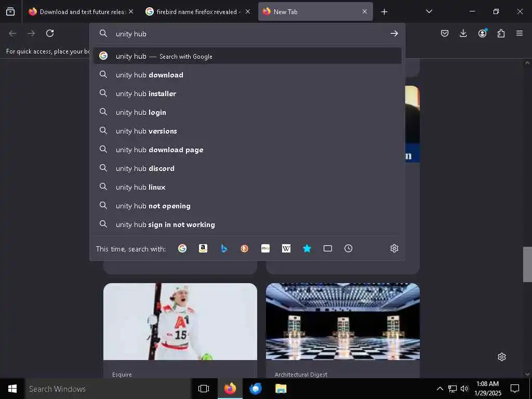Search this time with DuckDuckGo icon

244,249
